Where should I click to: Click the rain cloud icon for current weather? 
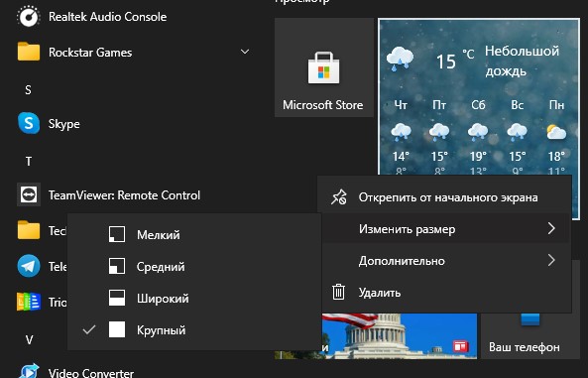[400, 60]
